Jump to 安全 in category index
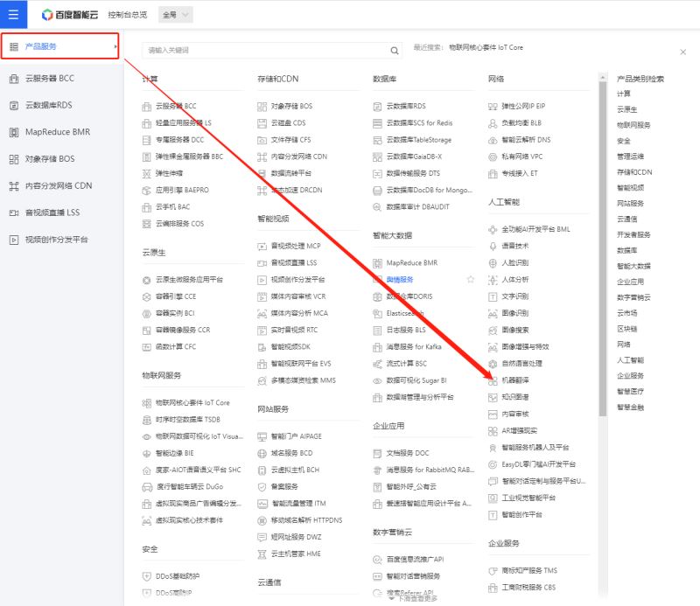The width and height of the screenshot is (700, 606). 624,141
